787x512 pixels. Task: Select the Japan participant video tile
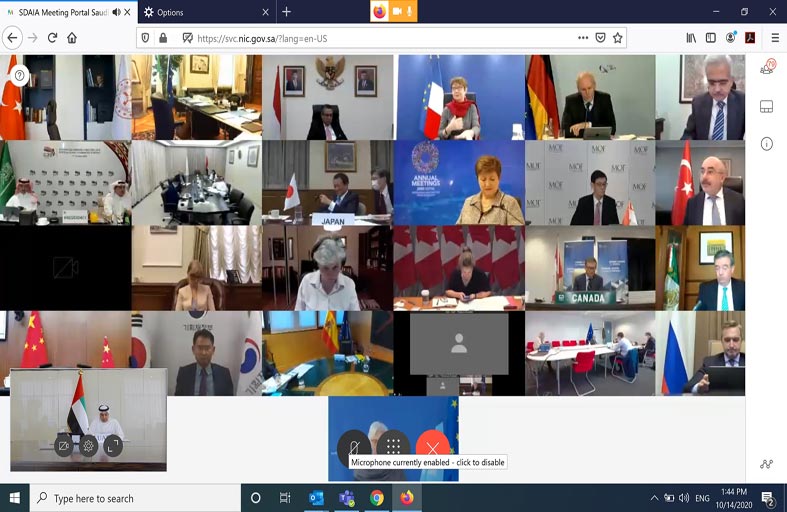[x=327, y=182]
